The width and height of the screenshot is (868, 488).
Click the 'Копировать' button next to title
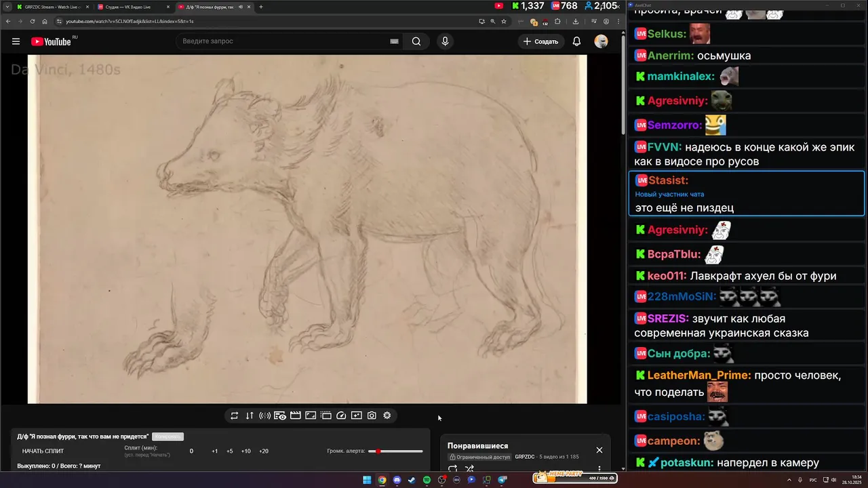click(167, 436)
